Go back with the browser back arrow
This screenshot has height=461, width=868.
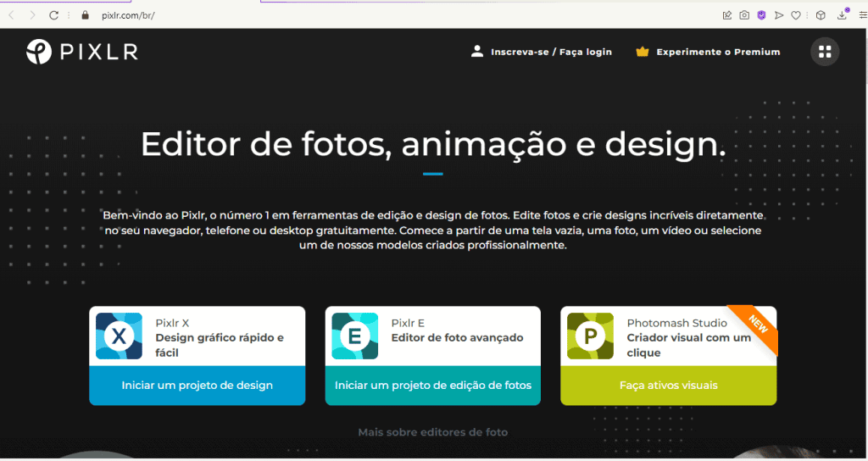point(11,15)
